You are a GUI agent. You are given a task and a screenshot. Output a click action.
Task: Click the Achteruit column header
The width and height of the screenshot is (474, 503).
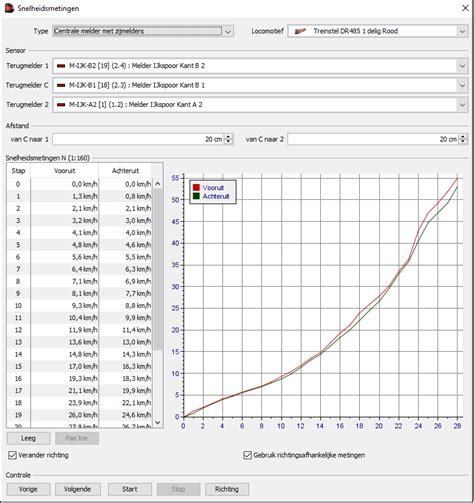pos(125,171)
